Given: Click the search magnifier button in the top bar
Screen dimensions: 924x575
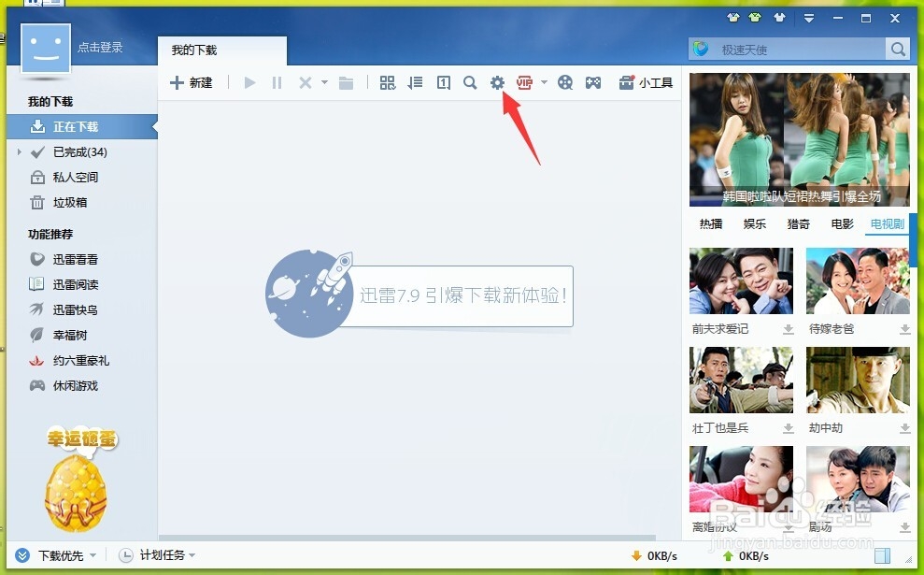Looking at the screenshot, I should coord(898,50).
